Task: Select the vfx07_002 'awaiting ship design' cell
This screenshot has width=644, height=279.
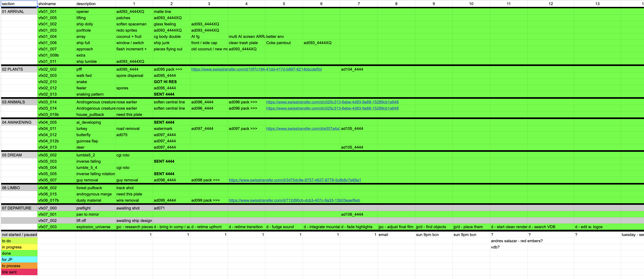Action: tap(134, 221)
